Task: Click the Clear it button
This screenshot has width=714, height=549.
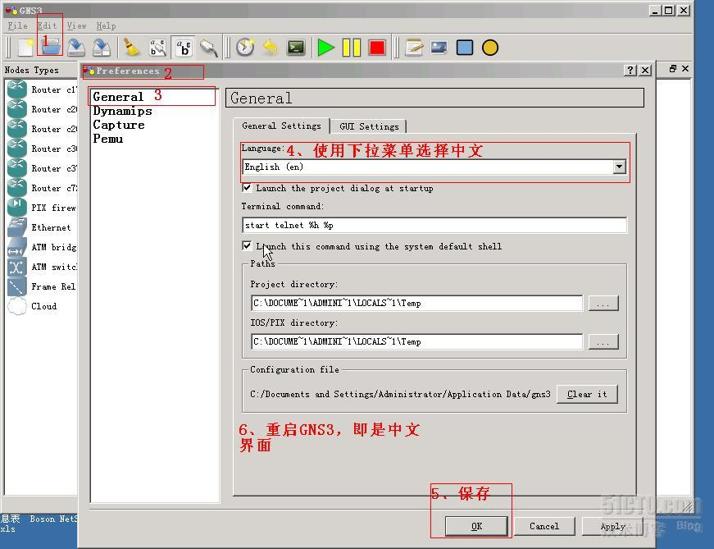Action: point(587,394)
